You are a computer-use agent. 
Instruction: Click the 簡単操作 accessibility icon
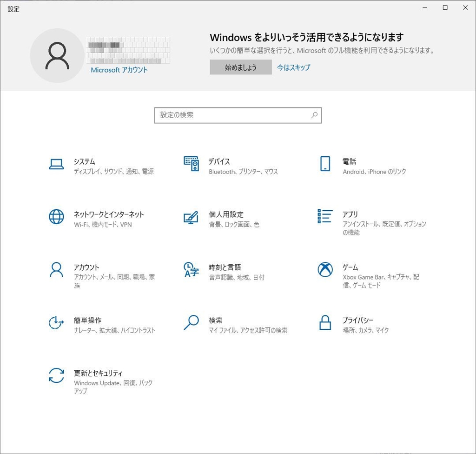[x=56, y=322]
